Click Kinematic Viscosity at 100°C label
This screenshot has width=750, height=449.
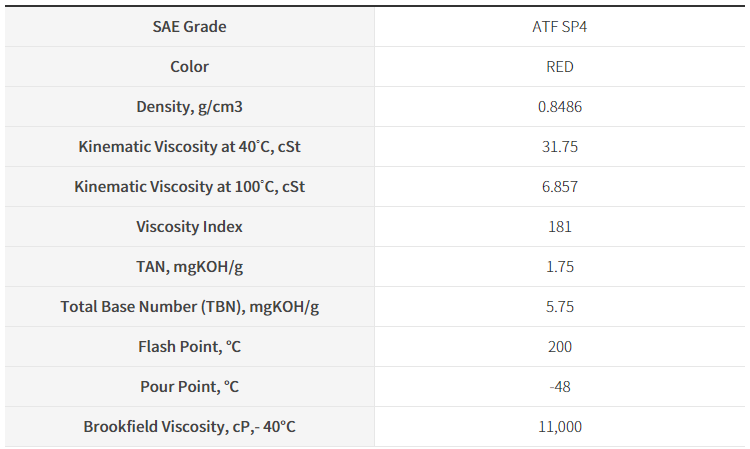tap(189, 186)
